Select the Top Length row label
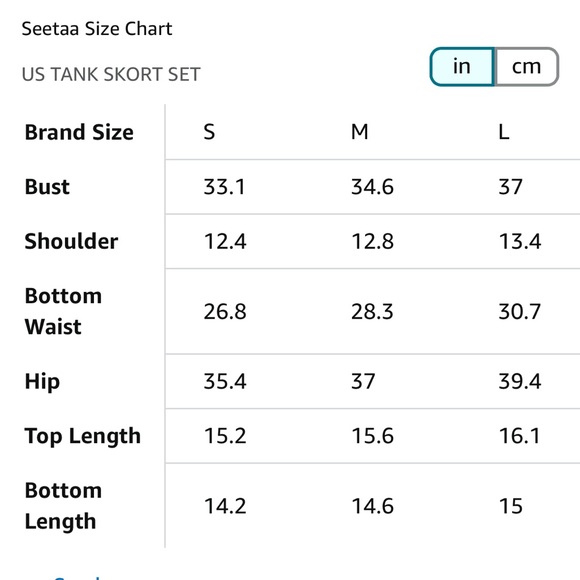The image size is (580, 580). 82,436
